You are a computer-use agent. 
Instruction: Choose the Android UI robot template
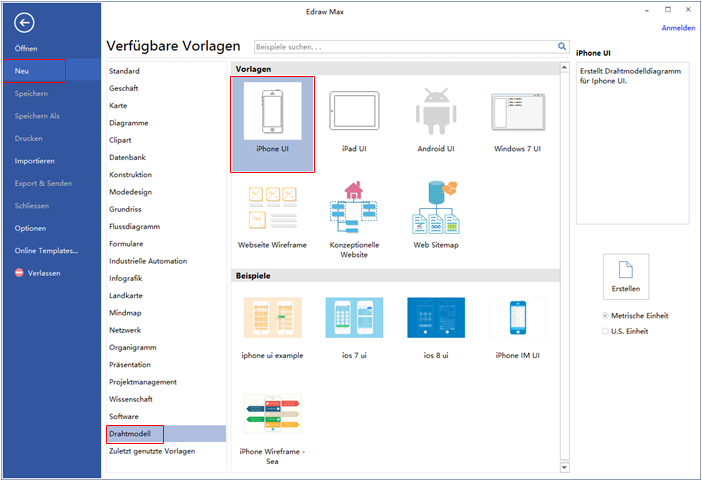[436, 111]
